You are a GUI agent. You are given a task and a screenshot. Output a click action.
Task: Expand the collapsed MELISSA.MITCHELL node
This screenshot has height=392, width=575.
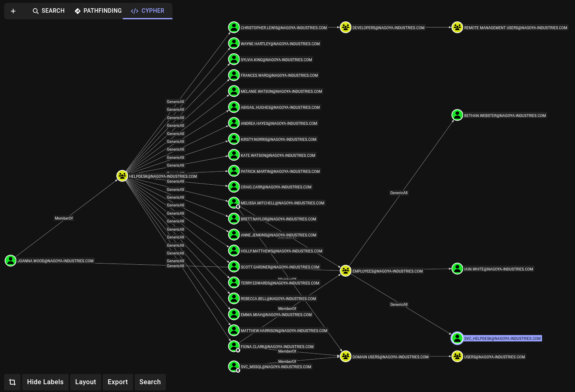(x=238, y=207)
